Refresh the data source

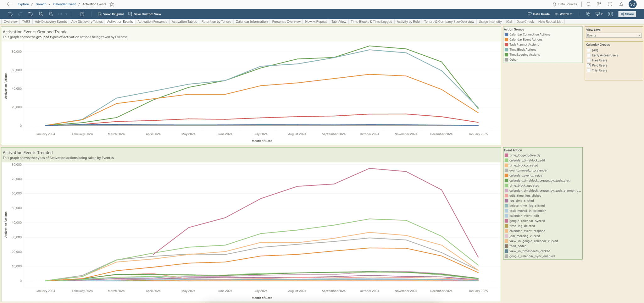coord(41,14)
